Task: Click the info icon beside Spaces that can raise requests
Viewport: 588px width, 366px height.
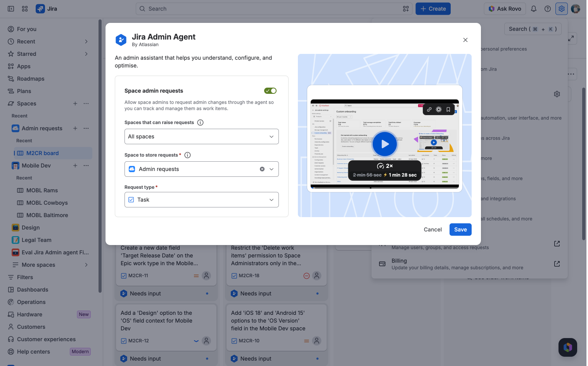Action: click(201, 123)
